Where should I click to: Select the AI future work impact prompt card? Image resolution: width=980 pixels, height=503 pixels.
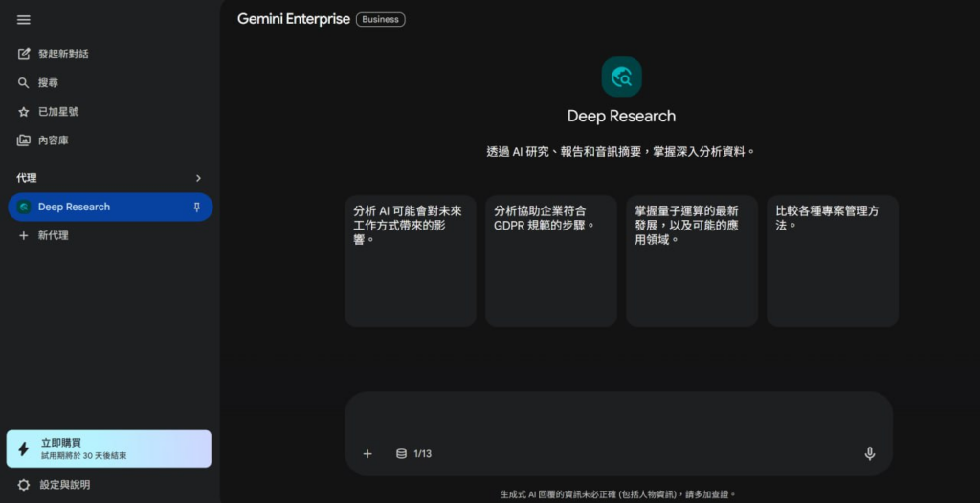click(x=411, y=260)
